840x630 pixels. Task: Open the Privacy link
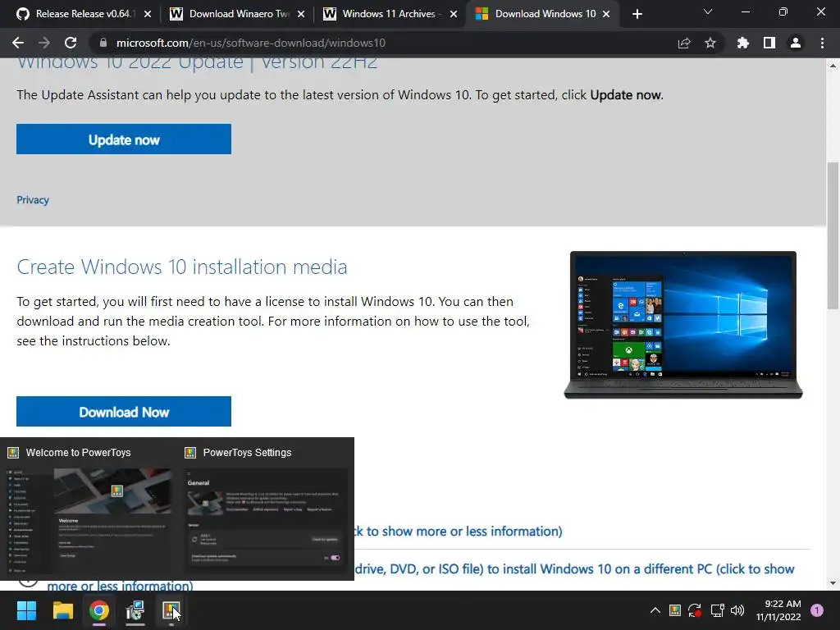pos(33,200)
